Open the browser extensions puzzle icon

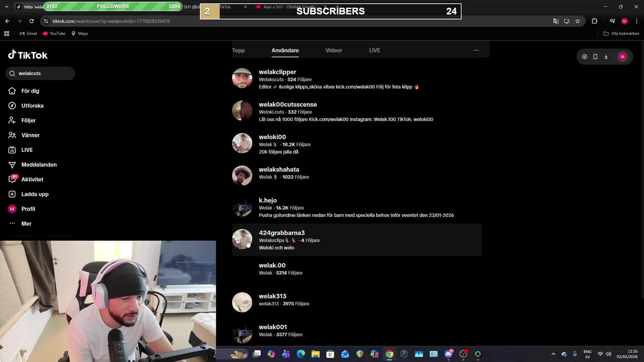pyautogui.click(x=595, y=21)
